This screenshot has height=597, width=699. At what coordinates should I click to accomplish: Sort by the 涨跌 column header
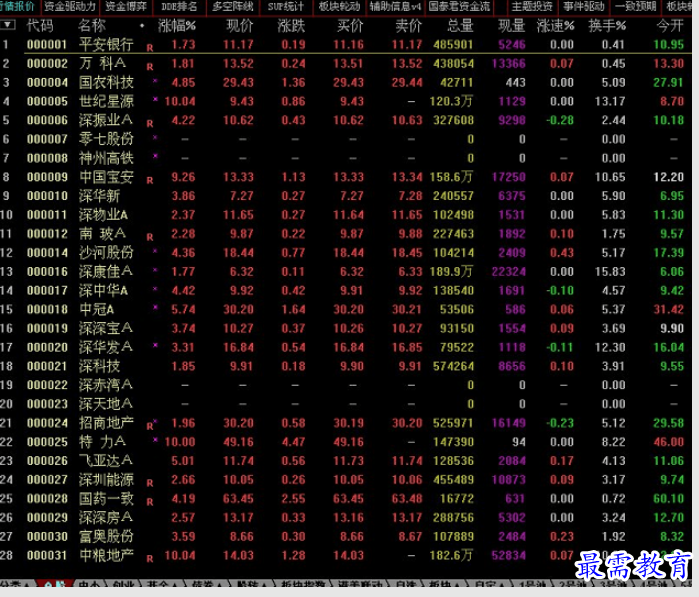click(x=292, y=26)
